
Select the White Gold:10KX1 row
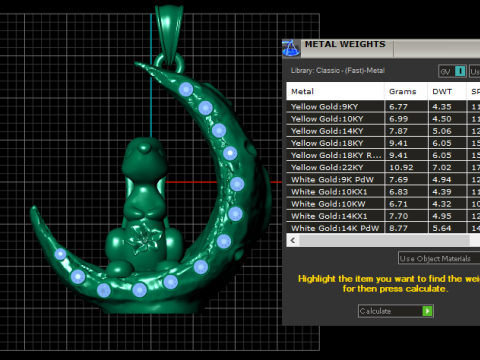pos(383,192)
